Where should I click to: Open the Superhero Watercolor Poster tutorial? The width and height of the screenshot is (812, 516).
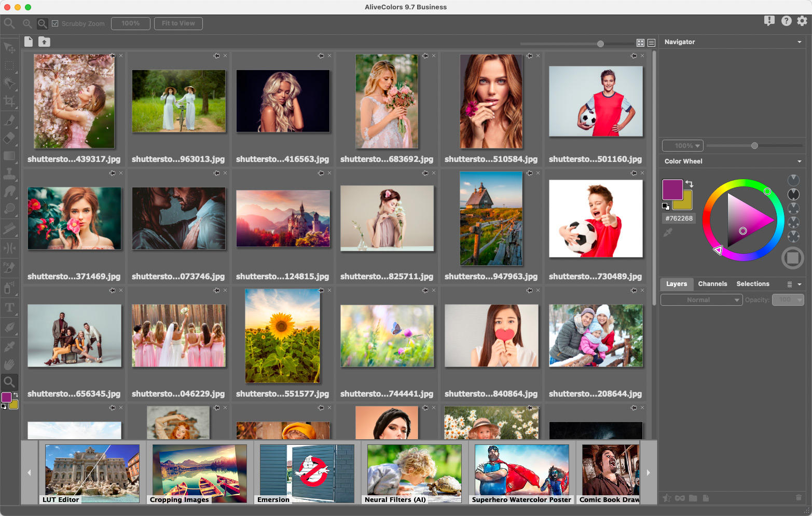pyautogui.click(x=522, y=473)
